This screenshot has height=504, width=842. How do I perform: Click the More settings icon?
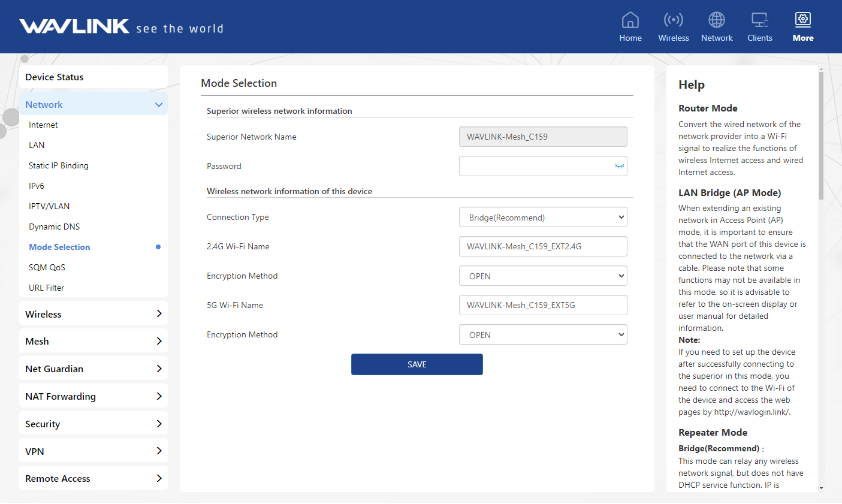[802, 20]
